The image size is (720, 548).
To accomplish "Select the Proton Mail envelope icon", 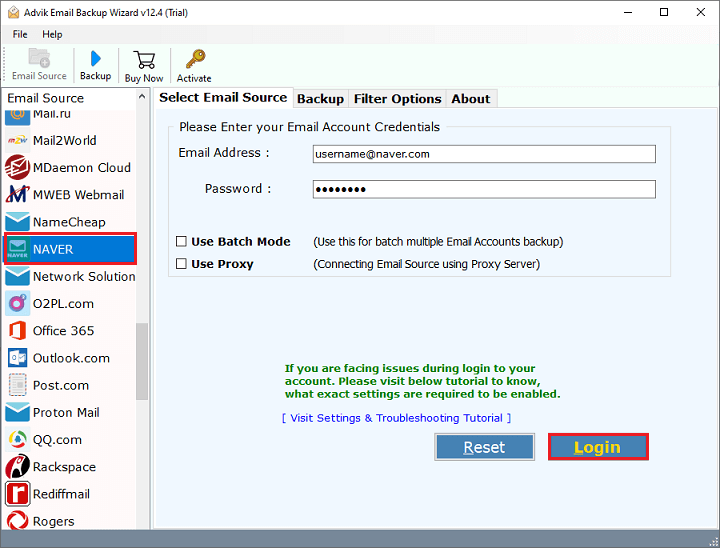I will pyautogui.click(x=17, y=412).
